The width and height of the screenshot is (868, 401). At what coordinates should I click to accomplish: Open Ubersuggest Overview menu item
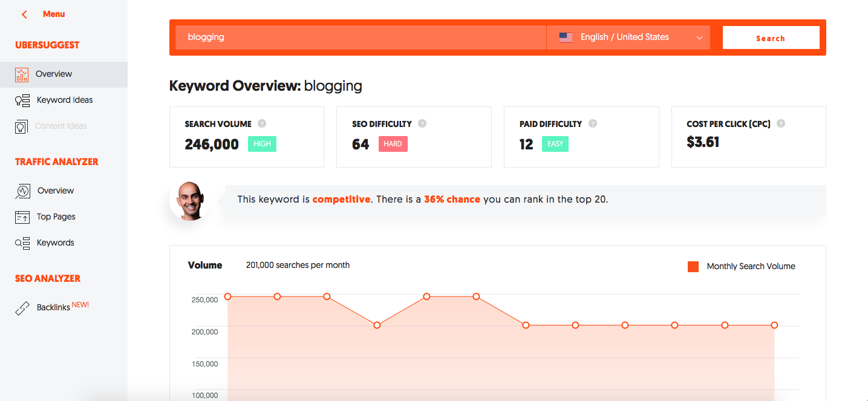pyautogui.click(x=64, y=74)
